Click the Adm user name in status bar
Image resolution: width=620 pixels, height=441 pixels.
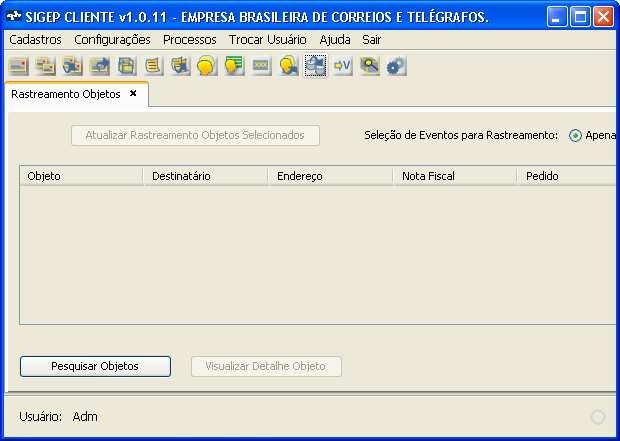[85, 416]
